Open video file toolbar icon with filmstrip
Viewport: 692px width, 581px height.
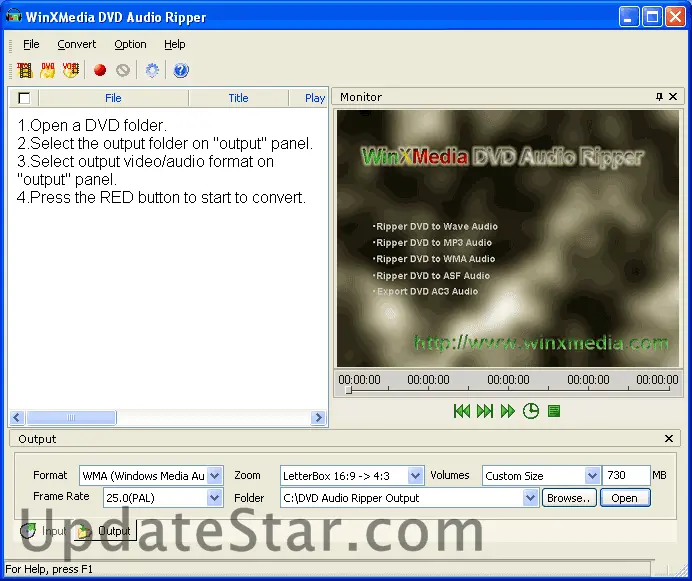point(25,70)
